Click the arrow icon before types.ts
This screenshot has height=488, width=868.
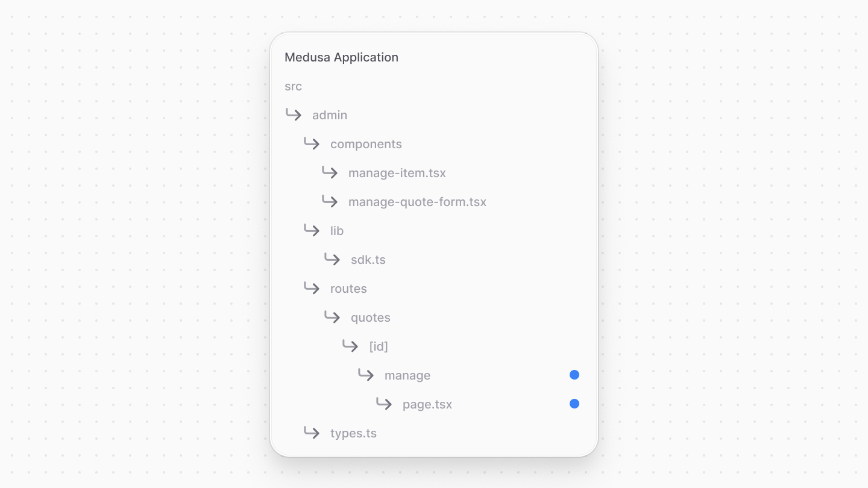click(311, 433)
